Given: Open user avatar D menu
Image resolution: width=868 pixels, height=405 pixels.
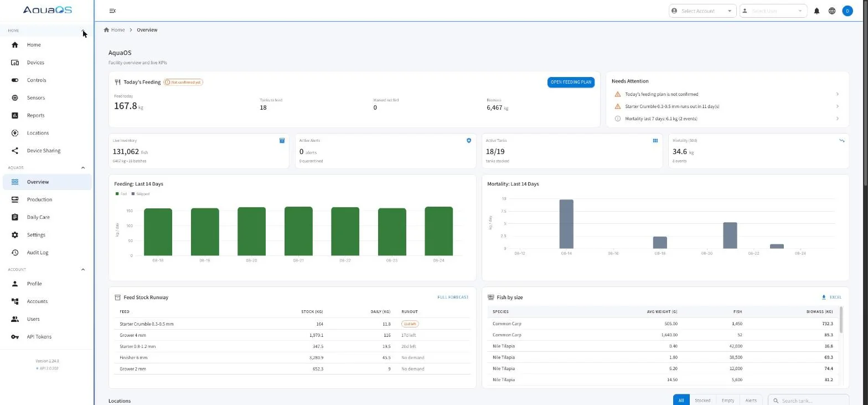Looking at the screenshot, I should coord(848,11).
